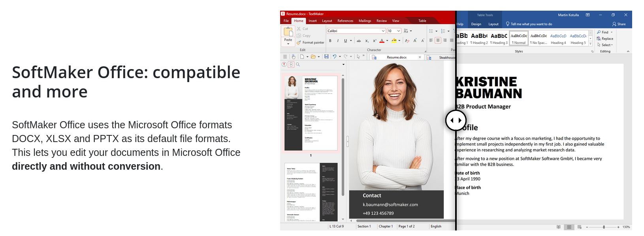
Task: Apply the Normal style in Word
Action: [519, 39]
